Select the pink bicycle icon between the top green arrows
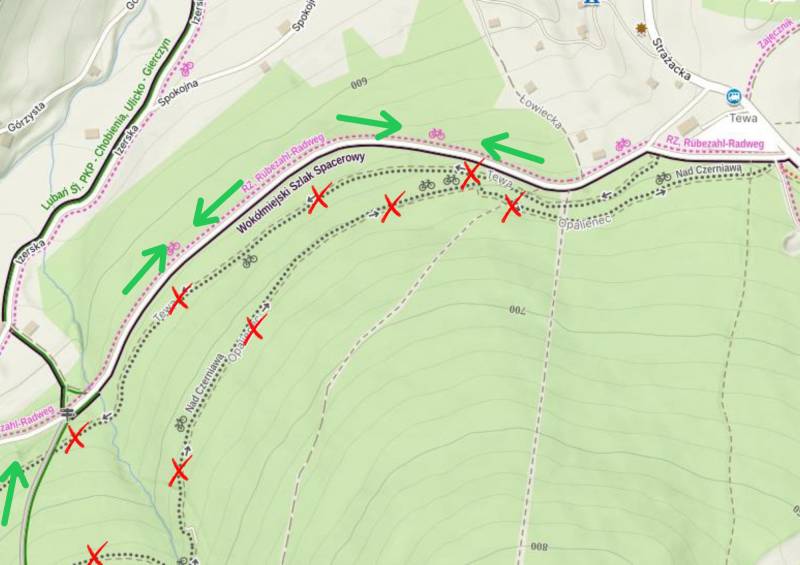Screen dimensions: 800x565 point(437,134)
